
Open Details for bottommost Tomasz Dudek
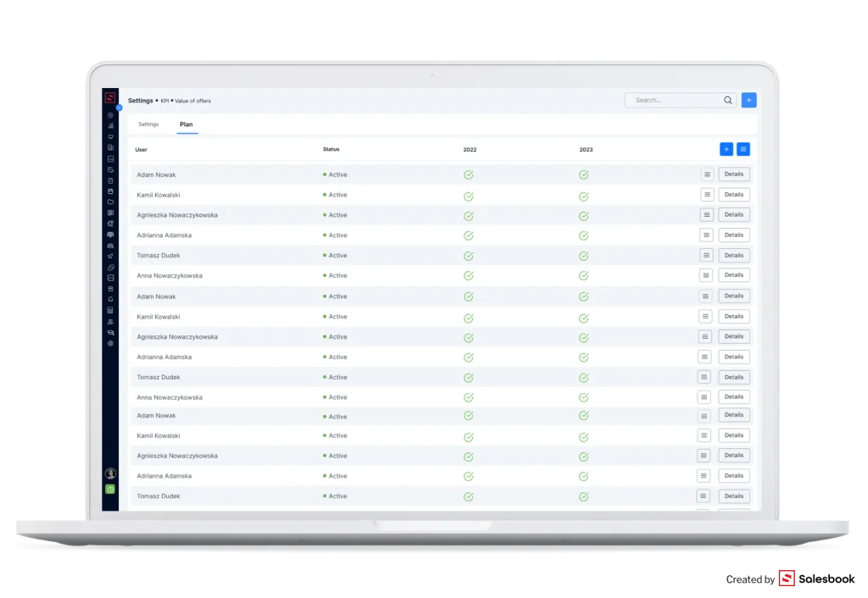click(734, 496)
